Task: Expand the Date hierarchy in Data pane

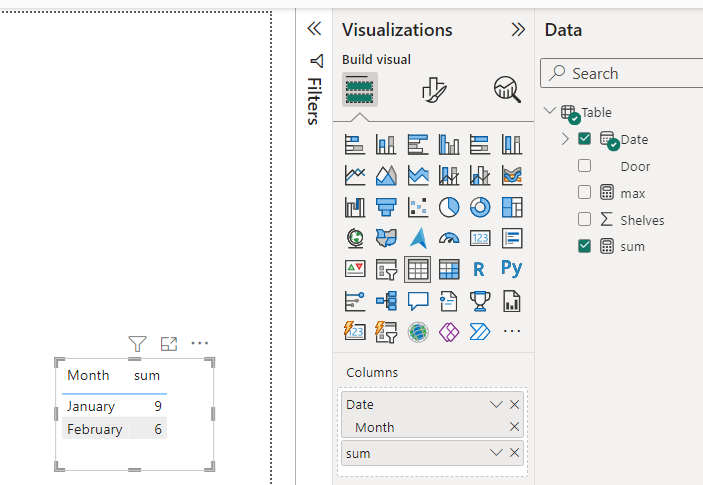Action: point(565,139)
